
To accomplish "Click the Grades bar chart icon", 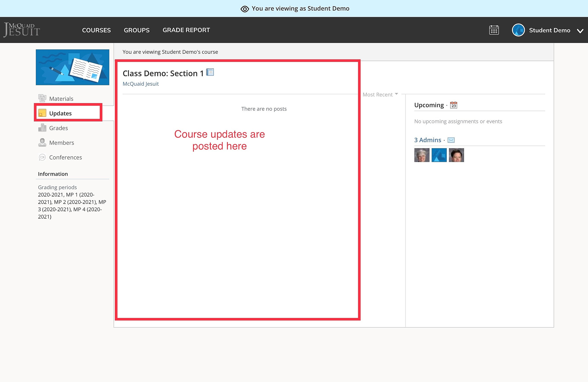I will 42,128.
